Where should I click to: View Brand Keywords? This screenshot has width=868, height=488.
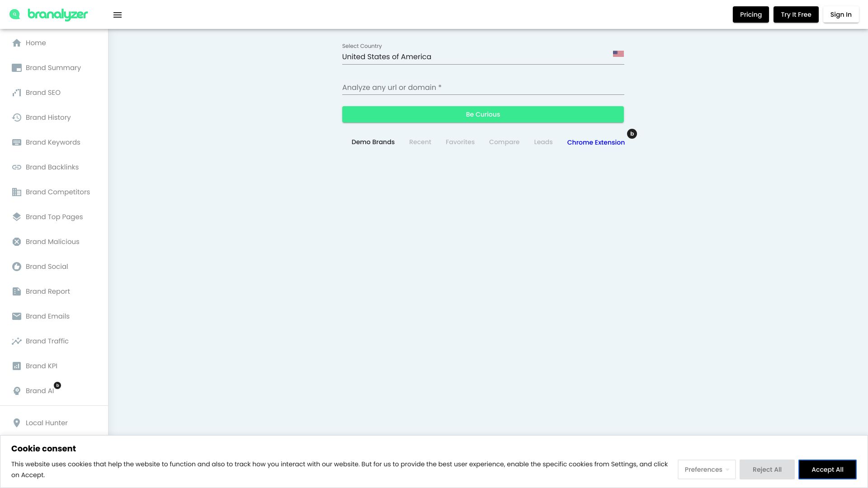coord(52,142)
